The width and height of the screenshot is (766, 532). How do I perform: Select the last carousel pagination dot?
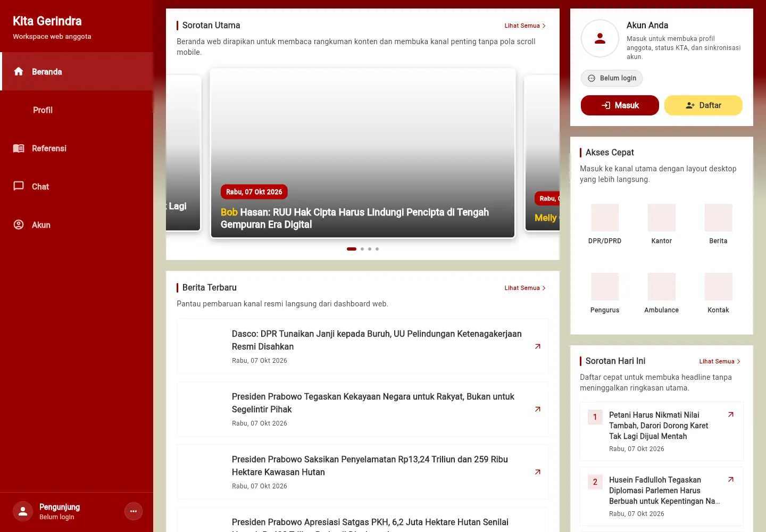point(377,249)
